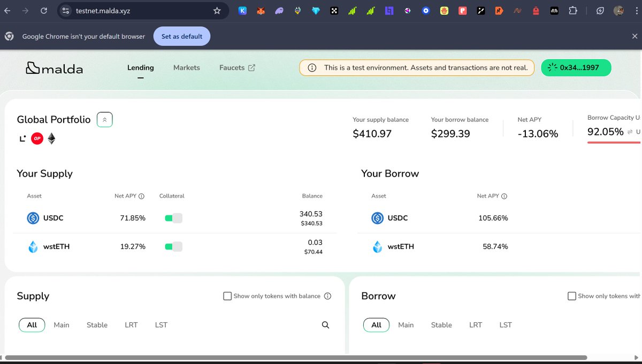
Task: Click the 0x34...1997 wallet button
Action: [576, 68]
